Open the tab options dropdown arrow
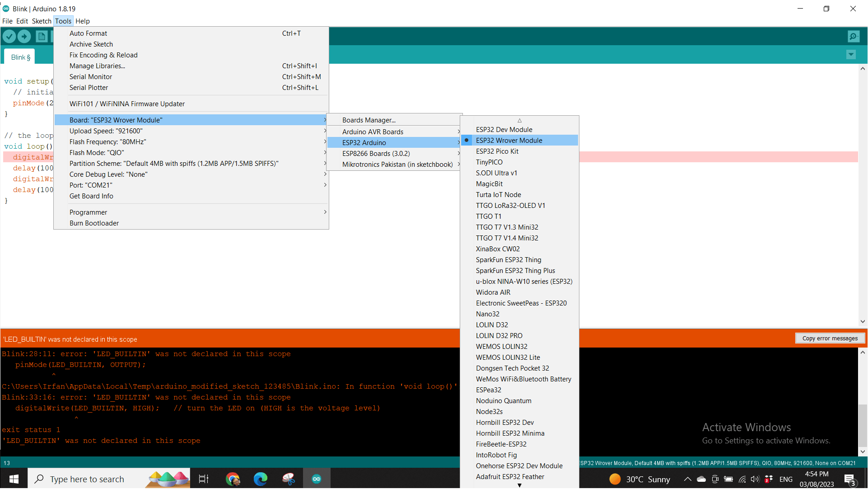The width and height of the screenshot is (868, 489). [x=851, y=55]
